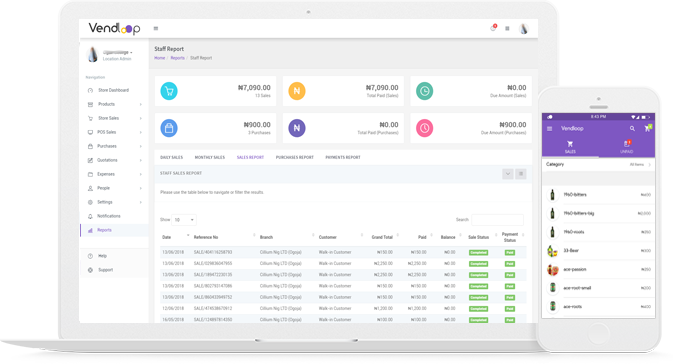Open the Show entries dropdown

(x=184, y=220)
